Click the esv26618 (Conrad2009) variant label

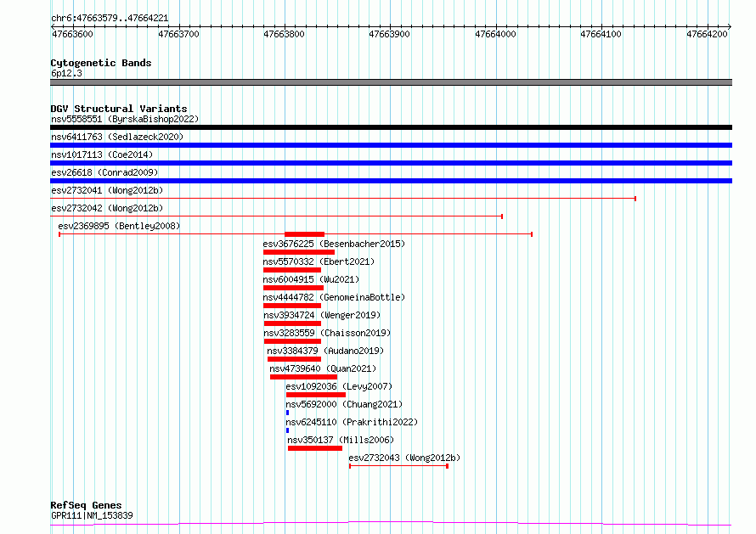(x=104, y=173)
